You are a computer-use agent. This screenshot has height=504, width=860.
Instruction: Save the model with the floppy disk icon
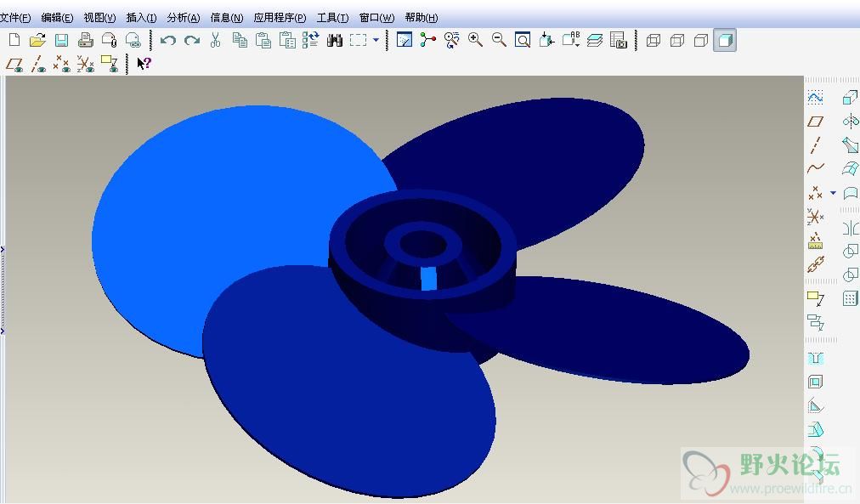61,40
